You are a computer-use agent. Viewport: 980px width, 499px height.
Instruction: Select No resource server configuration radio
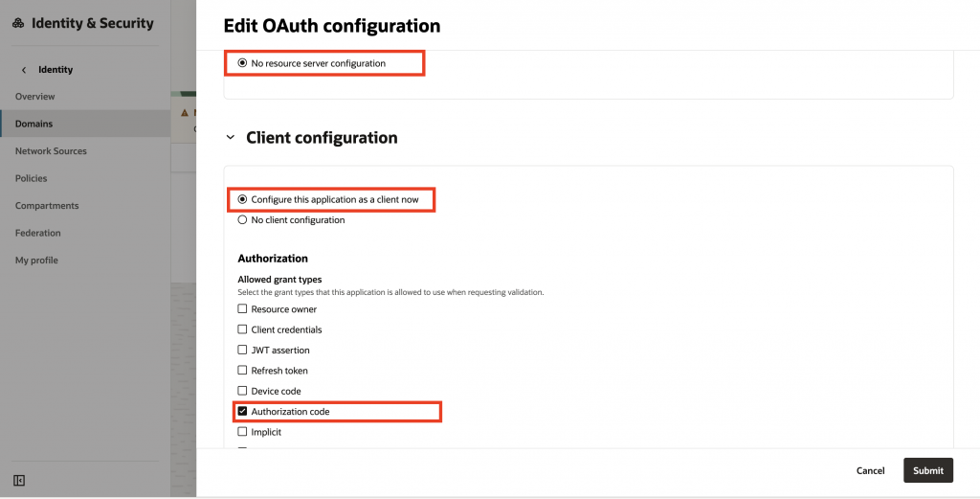coord(242,63)
